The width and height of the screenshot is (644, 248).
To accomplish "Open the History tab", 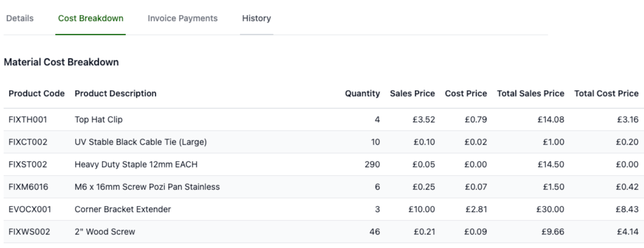I will 256,18.
